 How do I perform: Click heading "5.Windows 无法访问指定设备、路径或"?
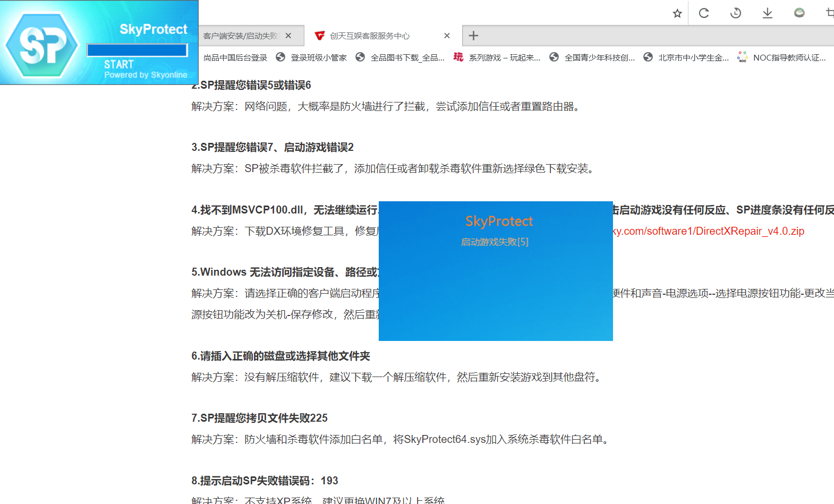(285, 272)
